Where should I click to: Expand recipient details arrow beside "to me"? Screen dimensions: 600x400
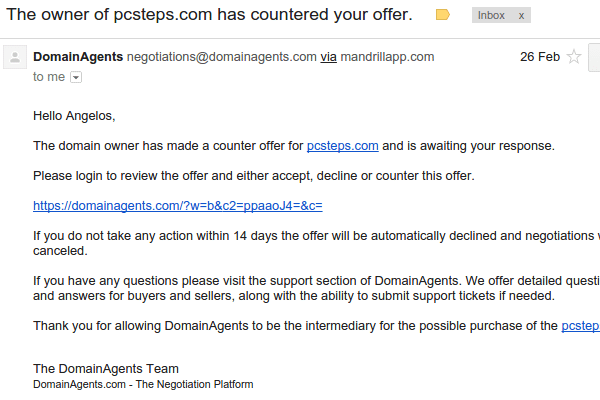click(76, 77)
